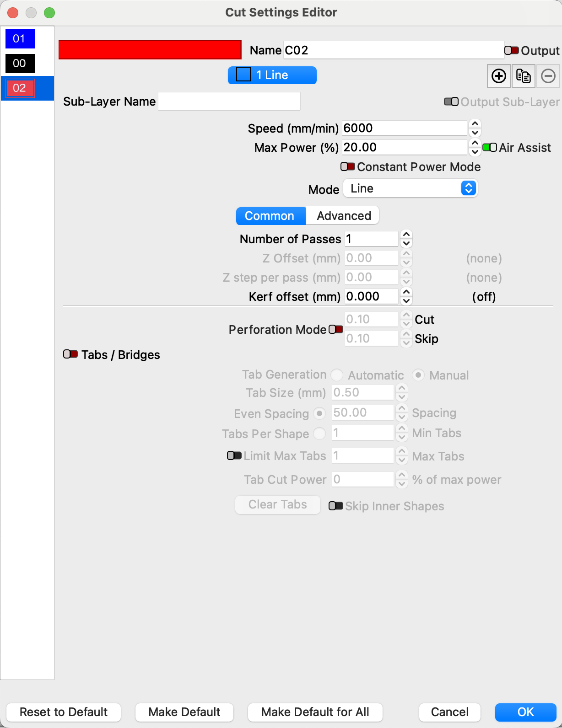Select the 1 Line sub-layer tab
The image size is (562, 728).
272,75
